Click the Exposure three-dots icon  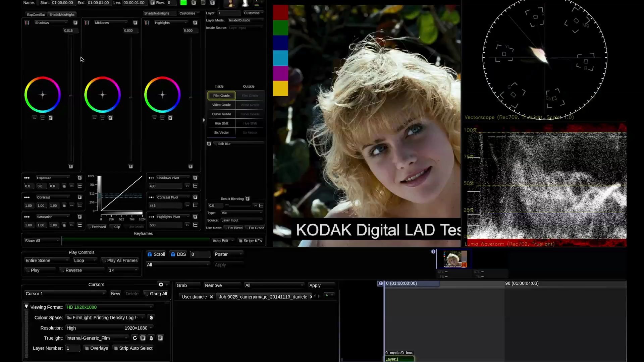[x=27, y=178]
